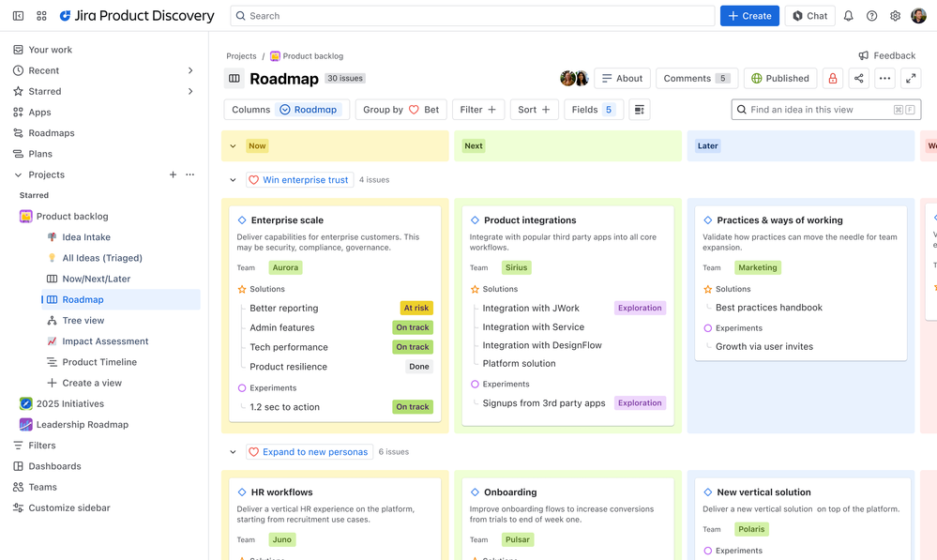Click the 2025 Initiatives project icon
Screen dimensions: 937x560
(25, 403)
